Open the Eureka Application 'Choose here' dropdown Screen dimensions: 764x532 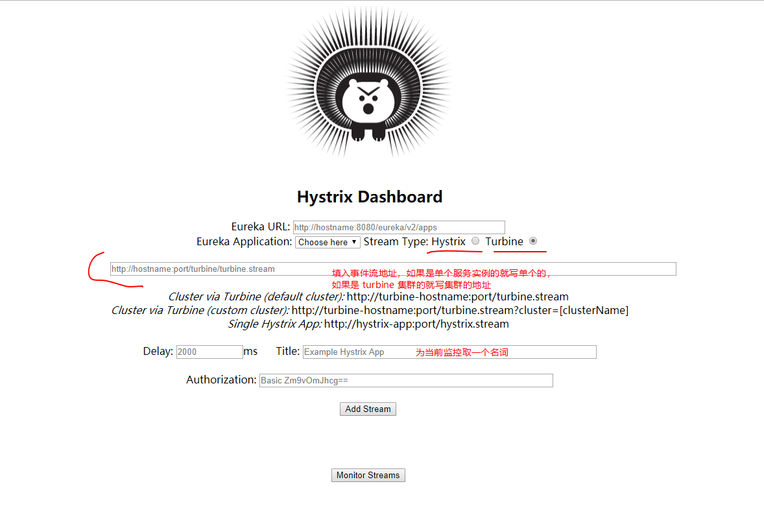[328, 242]
